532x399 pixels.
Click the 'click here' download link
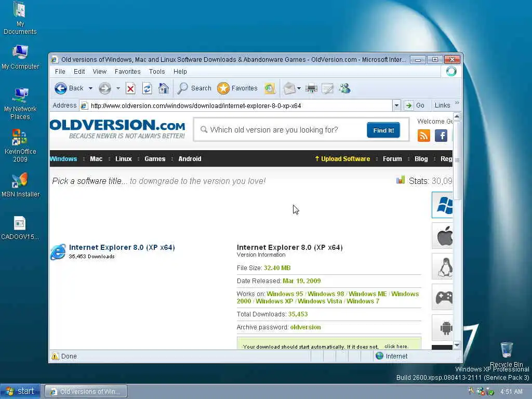pos(396,347)
